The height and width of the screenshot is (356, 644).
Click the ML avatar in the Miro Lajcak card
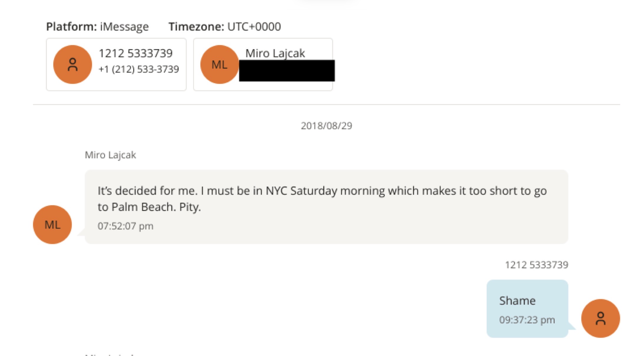pos(219,64)
